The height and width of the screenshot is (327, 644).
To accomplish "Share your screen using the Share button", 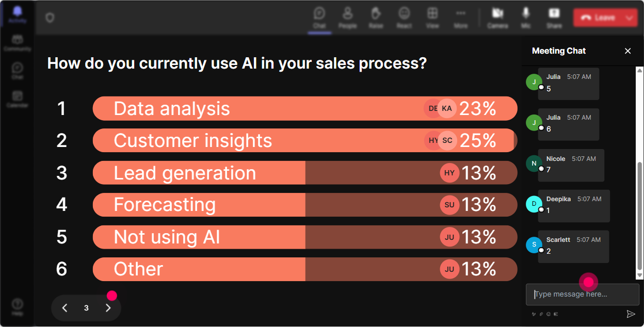I will pos(554,18).
